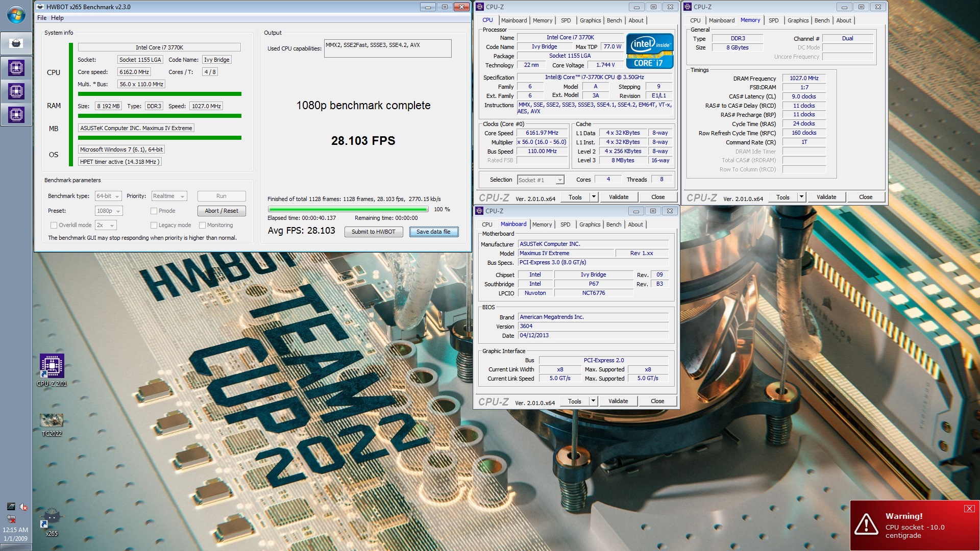Open Memory tab in CPU-Z Mainboard window
Image resolution: width=980 pixels, height=551 pixels.
(x=542, y=224)
